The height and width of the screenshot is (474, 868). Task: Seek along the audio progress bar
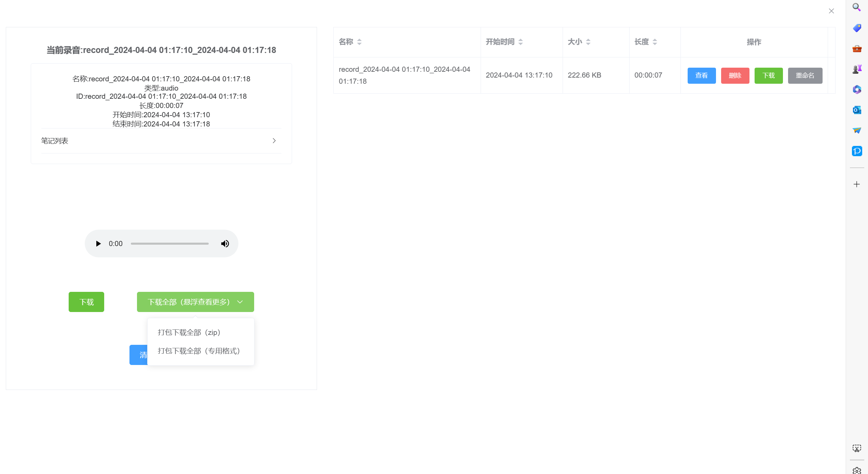pos(169,244)
